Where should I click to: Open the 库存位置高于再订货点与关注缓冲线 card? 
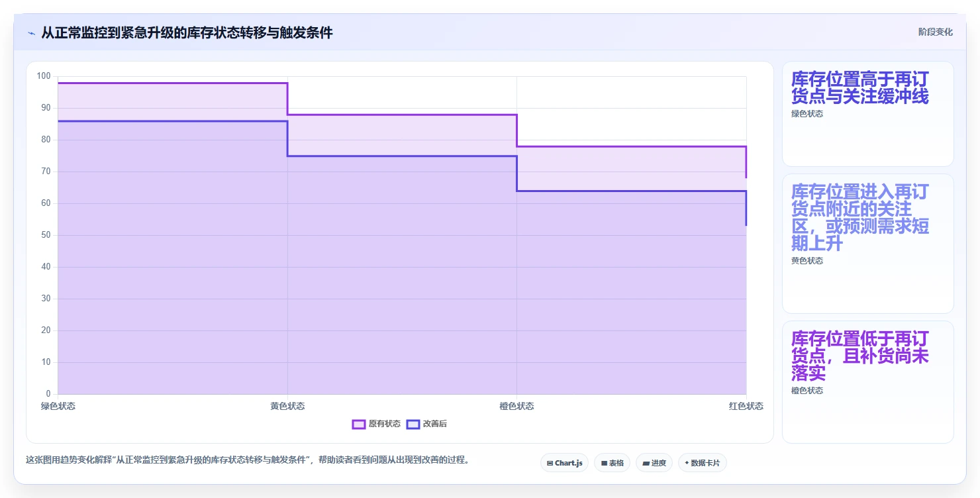(867, 114)
